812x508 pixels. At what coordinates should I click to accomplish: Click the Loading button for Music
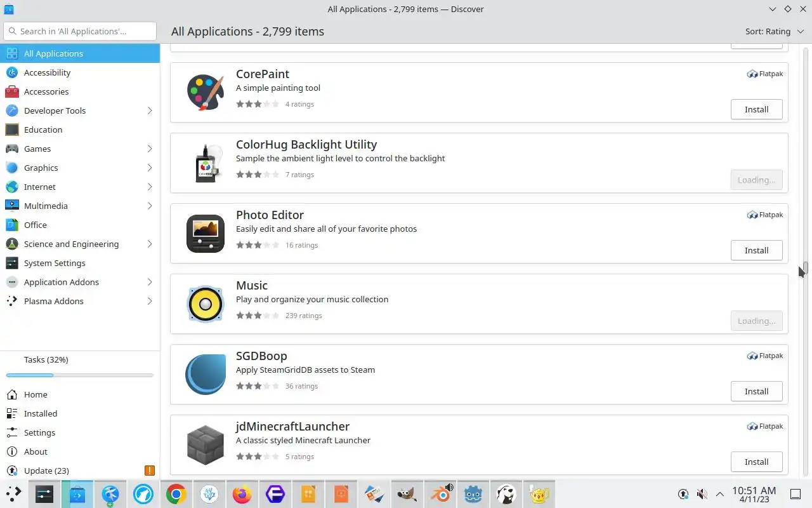[x=756, y=321]
